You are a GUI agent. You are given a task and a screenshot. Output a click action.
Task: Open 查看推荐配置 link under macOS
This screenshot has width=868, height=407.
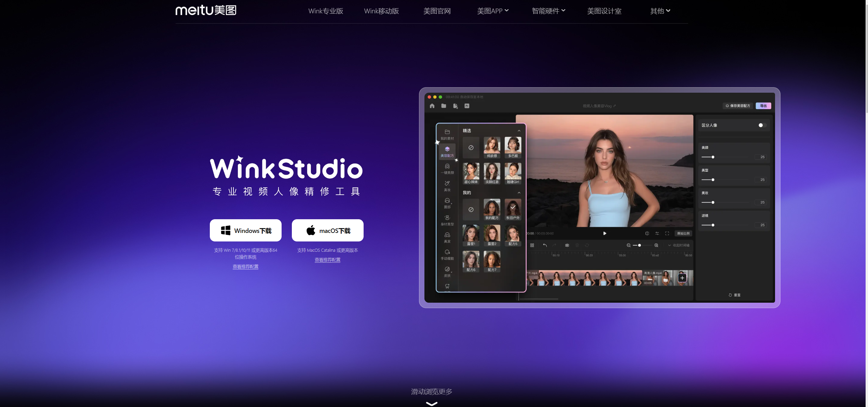(x=327, y=260)
